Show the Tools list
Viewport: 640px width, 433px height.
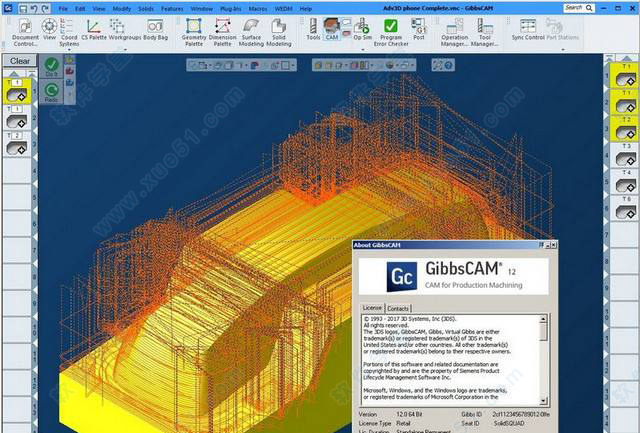point(313,29)
